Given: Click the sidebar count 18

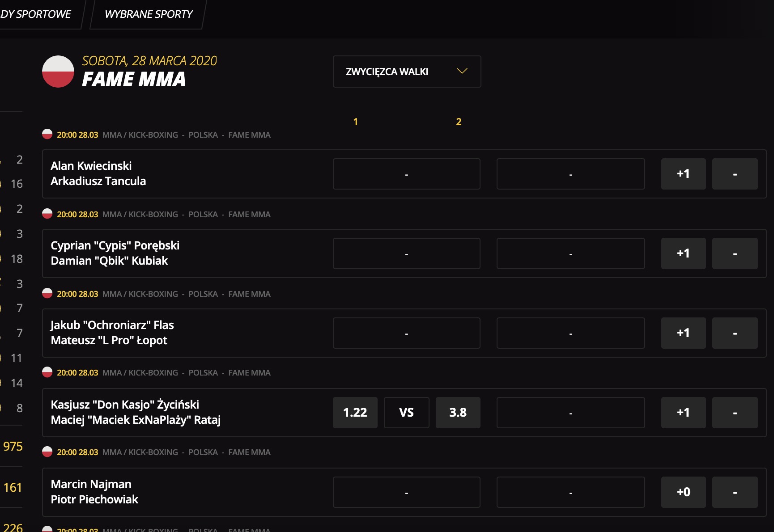Looking at the screenshot, I should click(17, 259).
